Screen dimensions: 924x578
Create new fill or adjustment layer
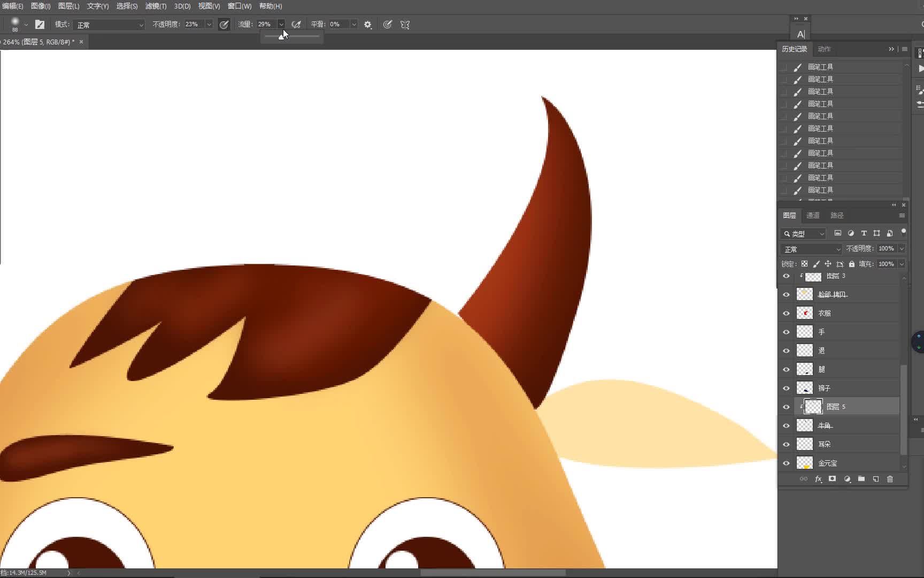coord(847,479)
